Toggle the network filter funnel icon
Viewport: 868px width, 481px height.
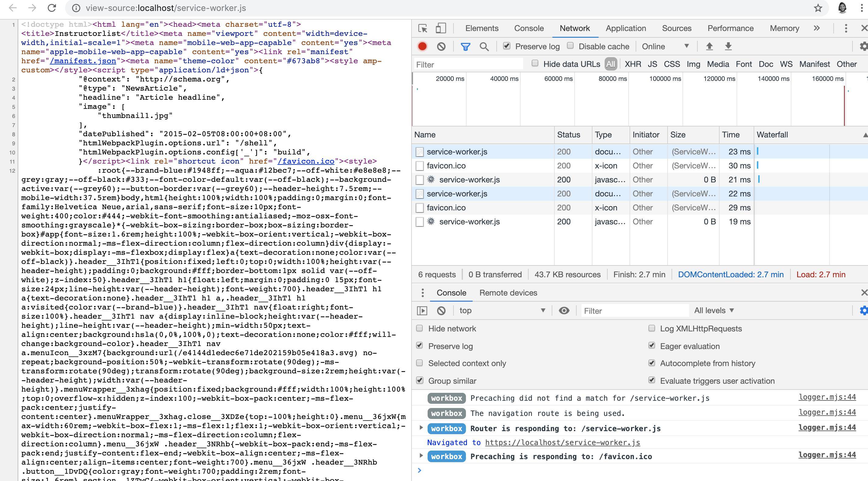click(465, 47)
